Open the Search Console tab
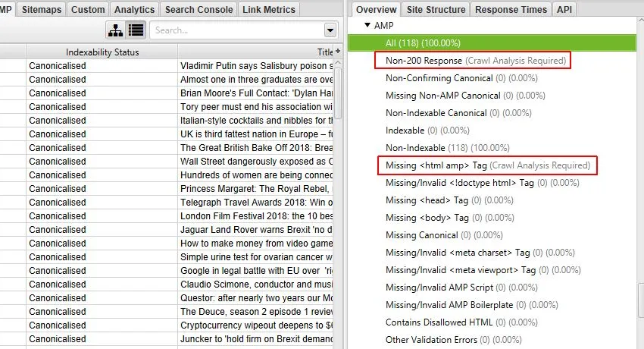This screenshot has height=349, width=644. click(x=199, y=9)
